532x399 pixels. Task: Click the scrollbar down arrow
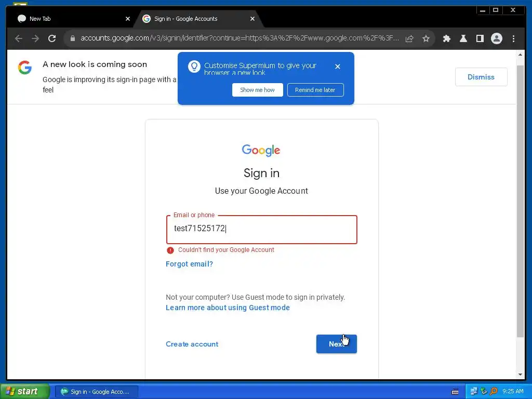pos(520,375)
